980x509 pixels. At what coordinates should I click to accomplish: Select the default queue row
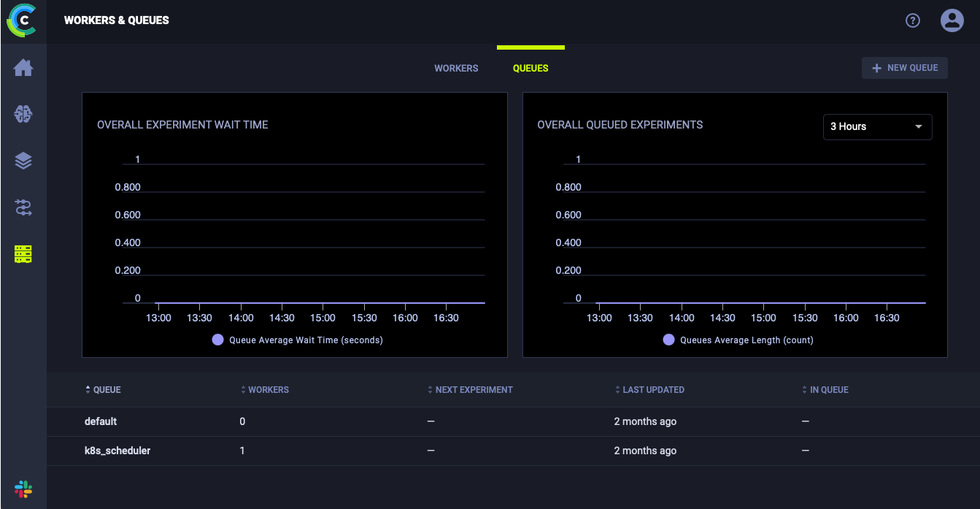click(101, 421)
